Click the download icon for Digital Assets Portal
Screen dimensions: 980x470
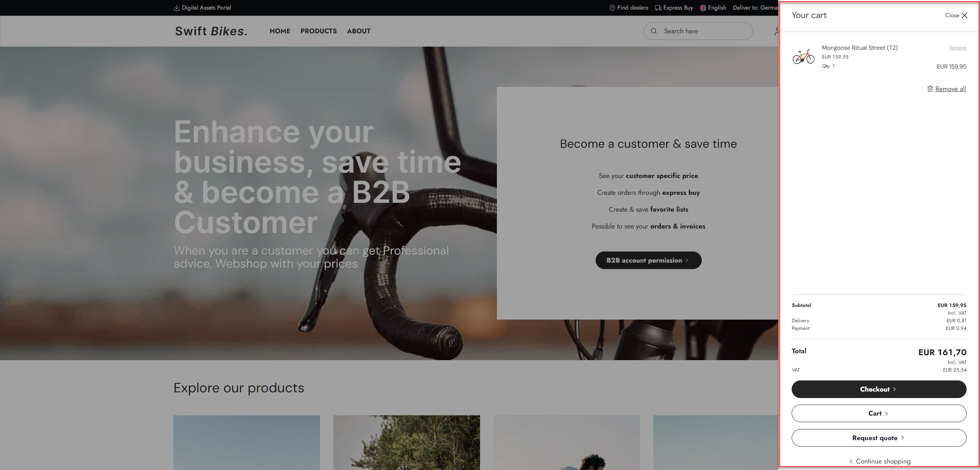[176, 8]
